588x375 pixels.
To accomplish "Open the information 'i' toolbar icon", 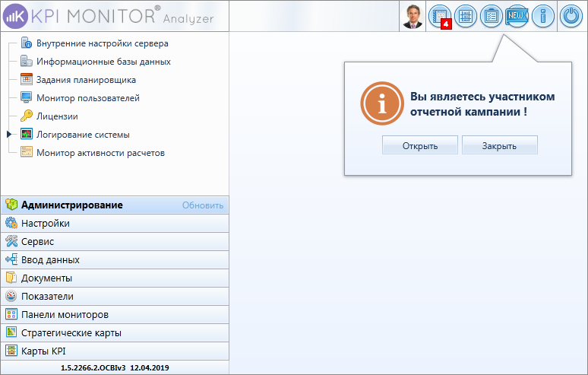I will (542, 16).
